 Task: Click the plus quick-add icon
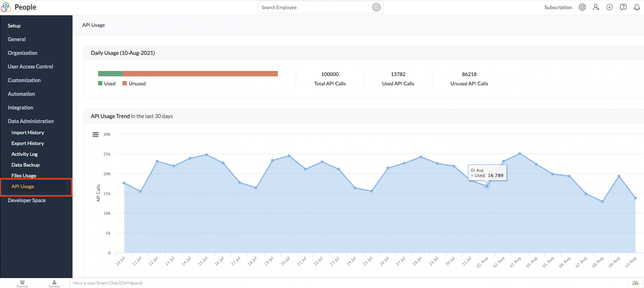coord(609,7)
